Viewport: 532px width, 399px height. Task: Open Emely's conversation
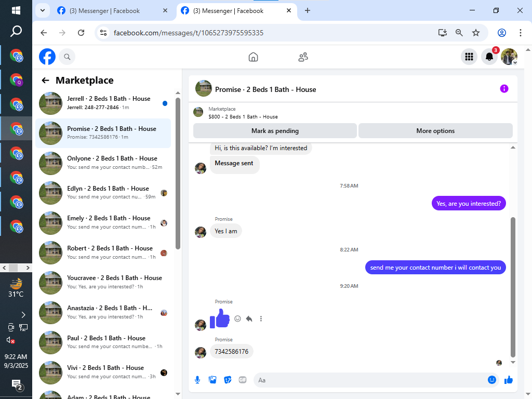tap(103, 222)
